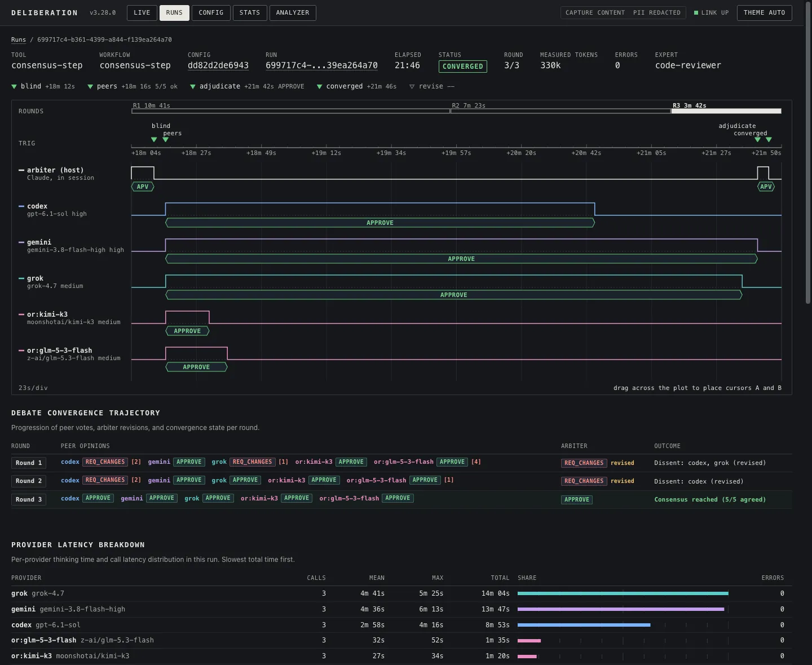
Task: Click the CAPTURE CONTENT PII REDACTED badge
Action: 623,13
